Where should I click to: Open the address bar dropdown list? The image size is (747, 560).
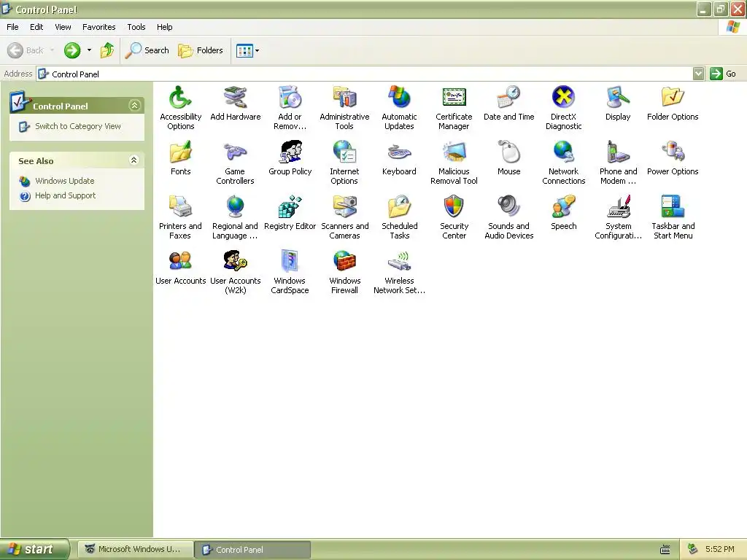point(698,74)
